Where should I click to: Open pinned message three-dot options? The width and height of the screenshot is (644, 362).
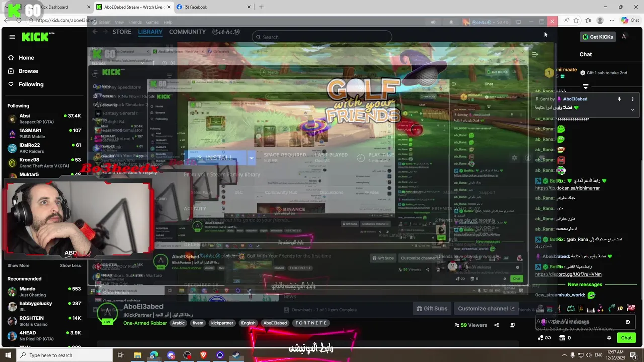(x=632, y=99)
